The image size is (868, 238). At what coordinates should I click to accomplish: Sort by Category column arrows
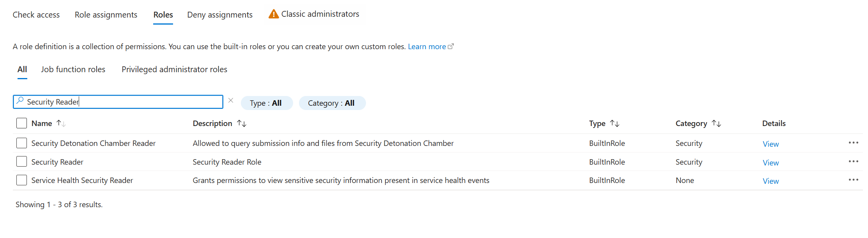tap(716, 123)
